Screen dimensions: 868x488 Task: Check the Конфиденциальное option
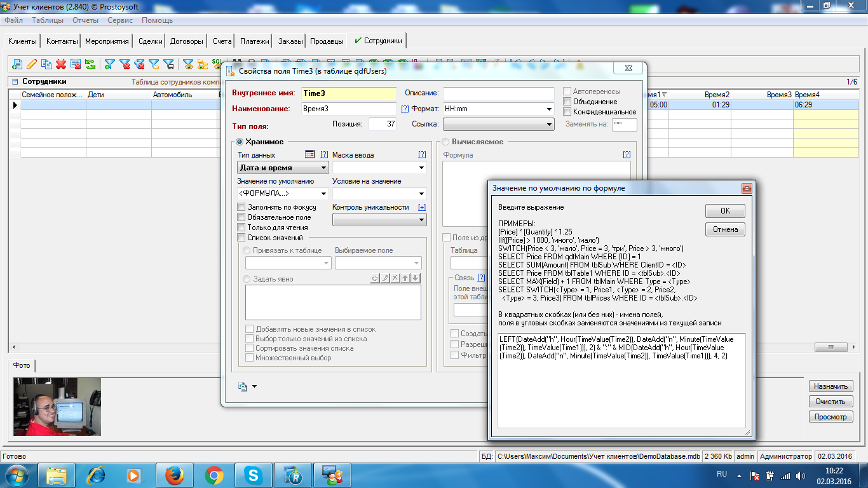(567, 112)
